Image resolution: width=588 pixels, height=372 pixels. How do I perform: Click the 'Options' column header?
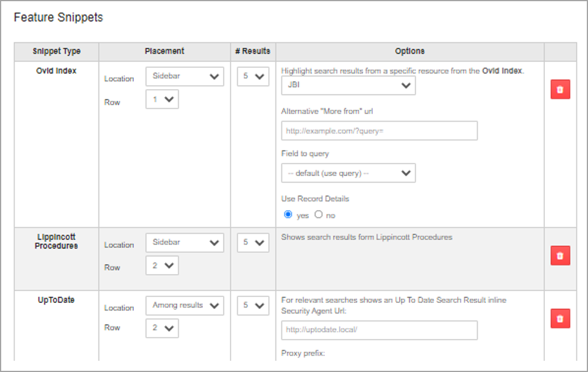point(410,51)
